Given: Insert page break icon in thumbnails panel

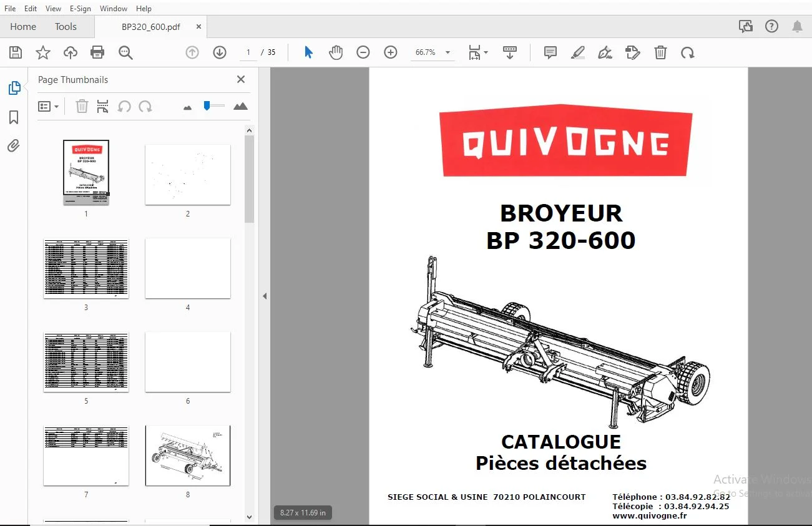Looking at the screenshot, I should (x=103, y=107).
